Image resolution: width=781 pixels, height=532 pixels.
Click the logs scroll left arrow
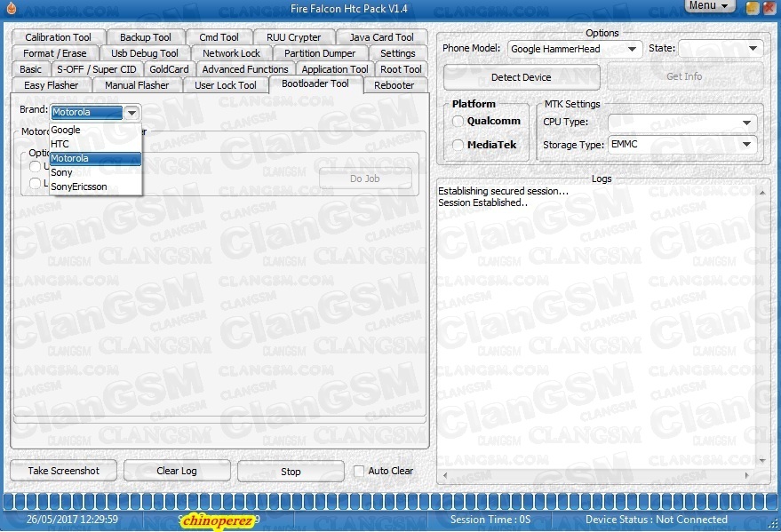click(x=445, y=475)
